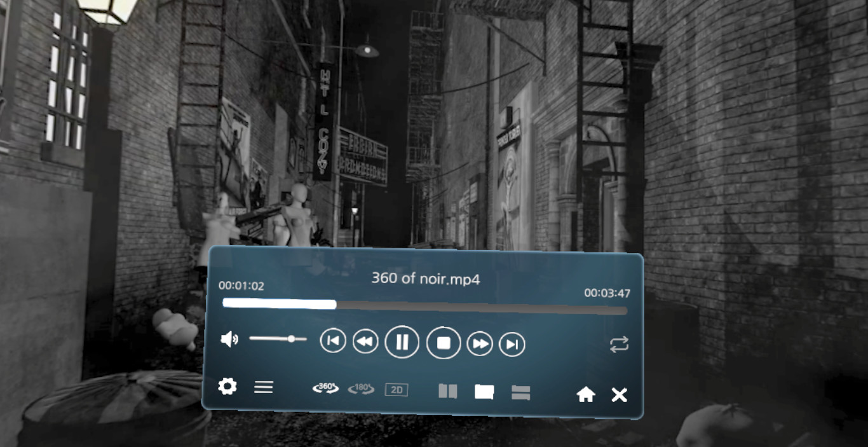Jump back to the previous video
Screen dimensions: 868x447
332,341
